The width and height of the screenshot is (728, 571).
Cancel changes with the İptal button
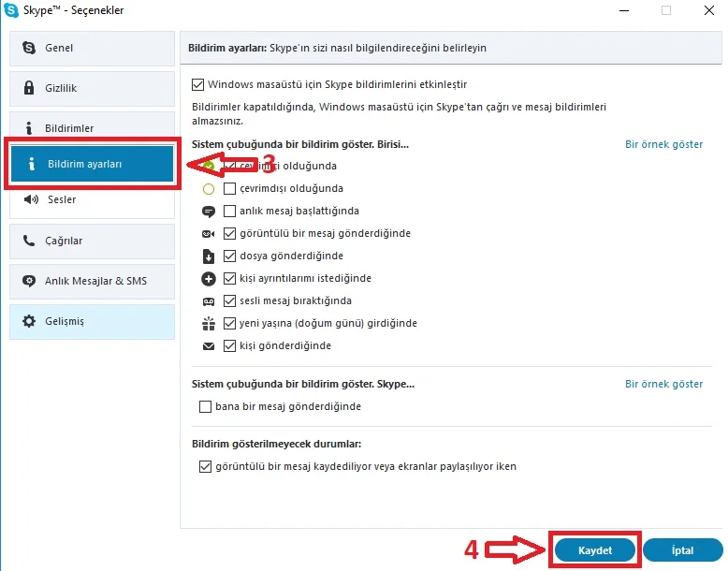[682, 550]
